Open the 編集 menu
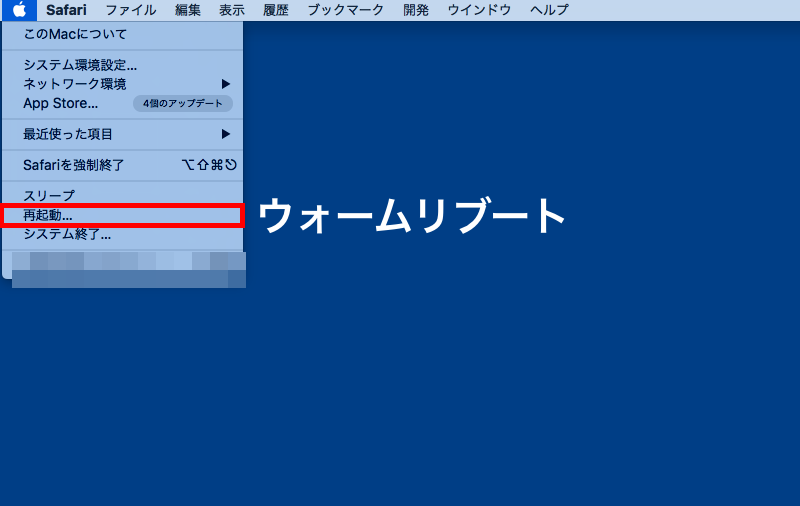The height and width of the screenshot is (506, 800). (x=188, y=10)
